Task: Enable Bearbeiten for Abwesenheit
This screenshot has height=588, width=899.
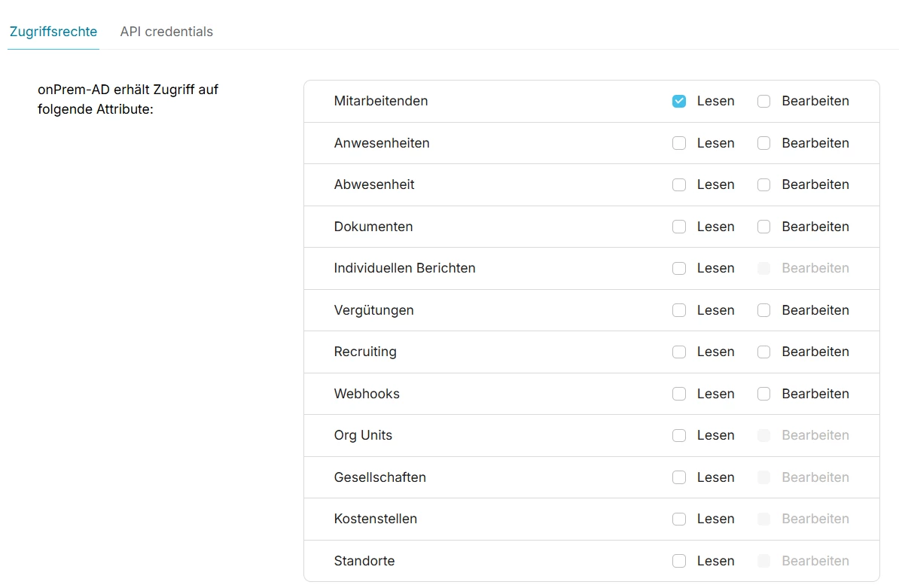Action: pos(763,185)
